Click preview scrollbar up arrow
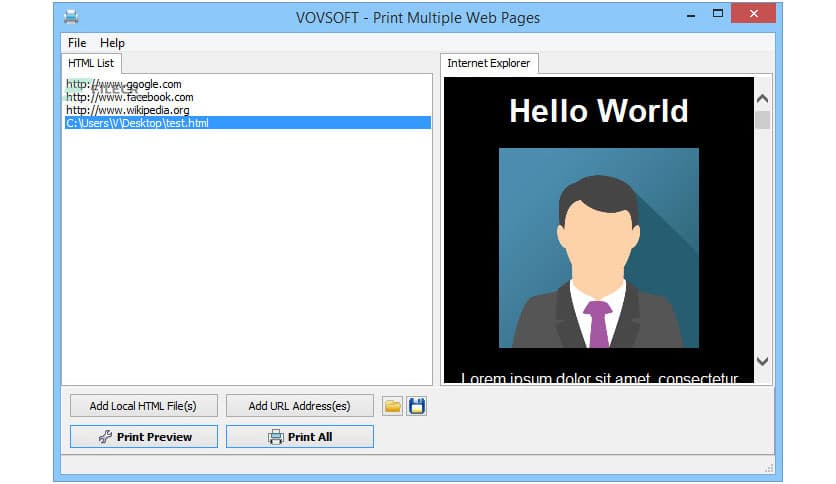 click(762, 98)
